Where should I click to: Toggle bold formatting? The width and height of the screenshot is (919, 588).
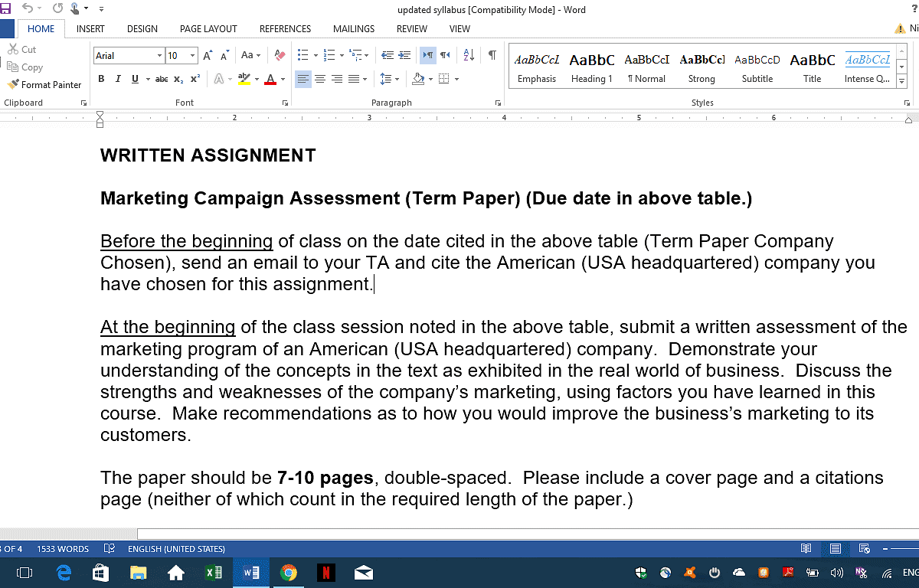click(x=101, y=79)
